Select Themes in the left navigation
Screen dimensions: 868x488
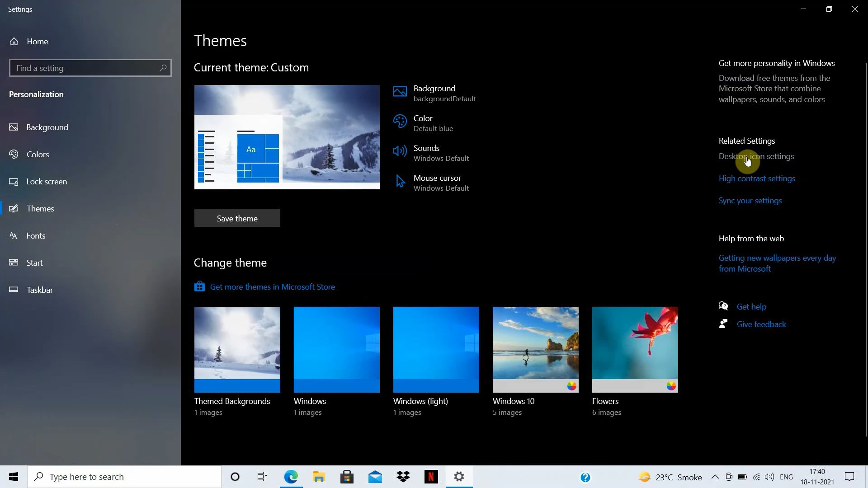(x=41, y=208)
